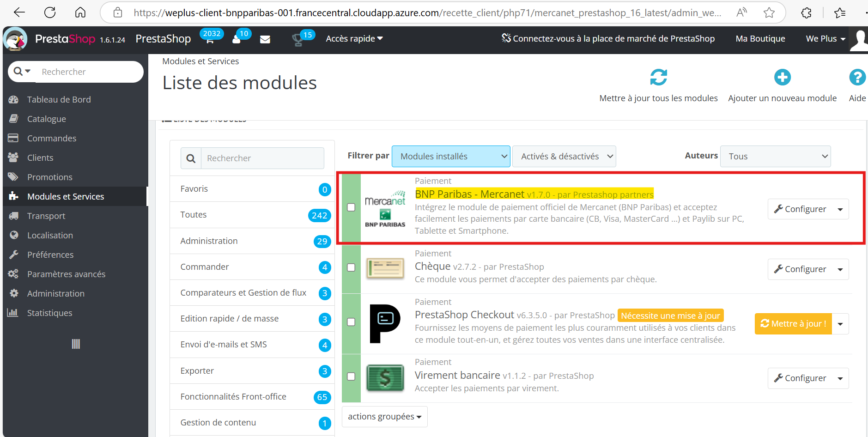This screenshot has height=437, width=868.
Task: Click the module search magnifier icon
Action: tap(191, 158)
